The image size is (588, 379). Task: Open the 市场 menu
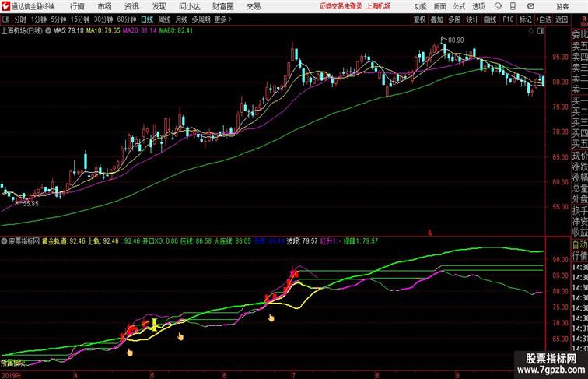coord(105,6)
